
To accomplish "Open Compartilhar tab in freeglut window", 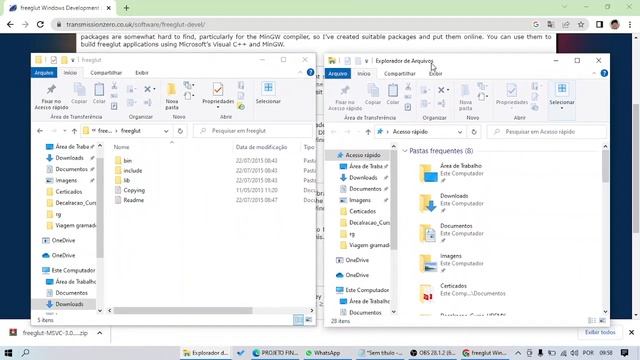I will [106, 73].
